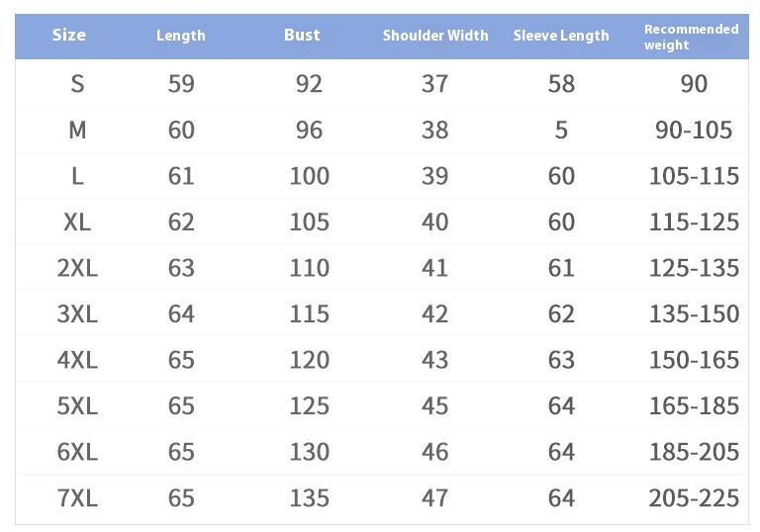
Task: Click the Bust value 135 for 7XL
Action: coord(309,498)
